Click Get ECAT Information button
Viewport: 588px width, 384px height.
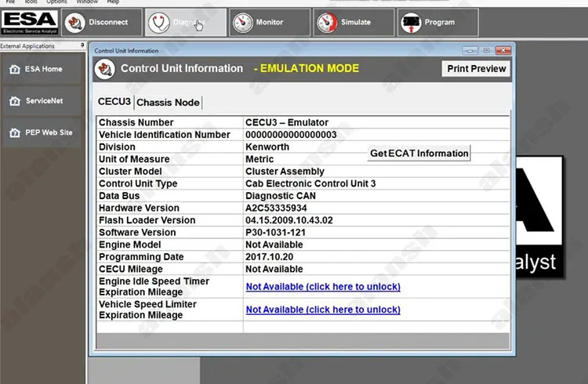419,154
